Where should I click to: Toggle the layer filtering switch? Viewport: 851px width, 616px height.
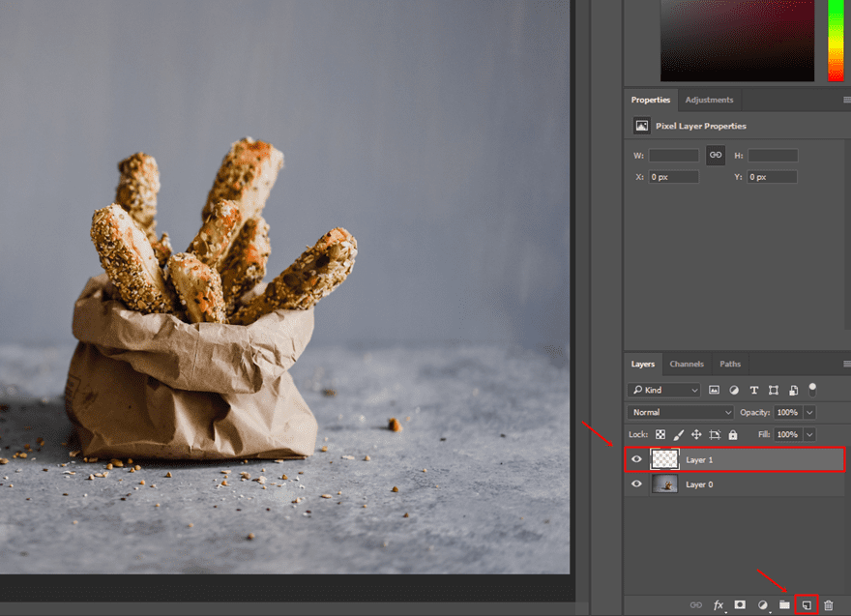pyautogui.click(x=812, y=389)
